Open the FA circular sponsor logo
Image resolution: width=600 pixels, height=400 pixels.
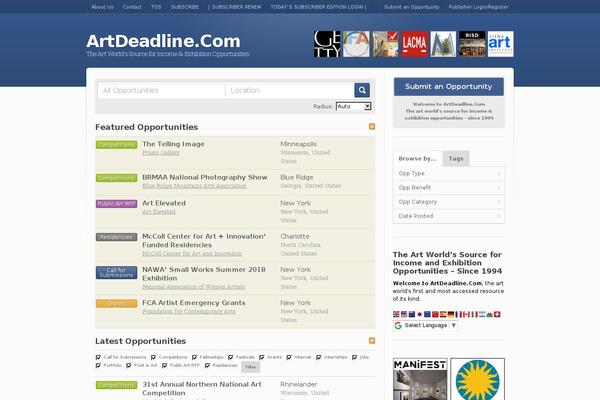coord(356,44)
